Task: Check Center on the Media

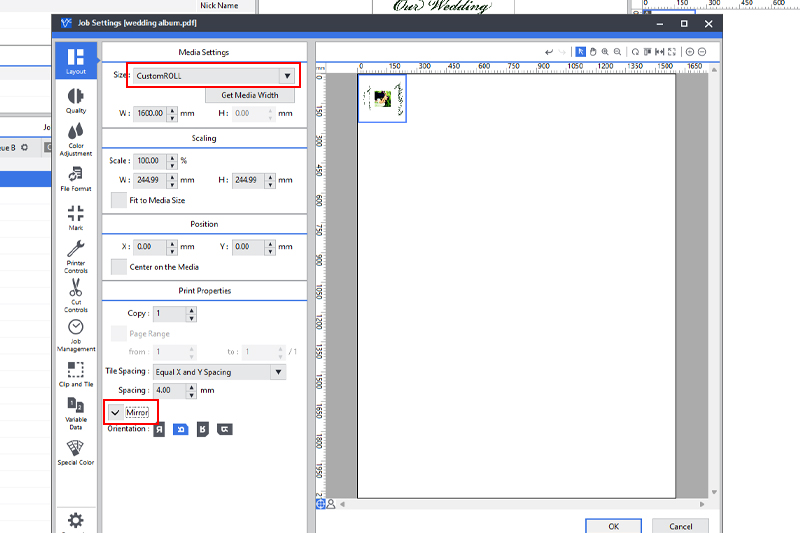Action: click(119, 267)
